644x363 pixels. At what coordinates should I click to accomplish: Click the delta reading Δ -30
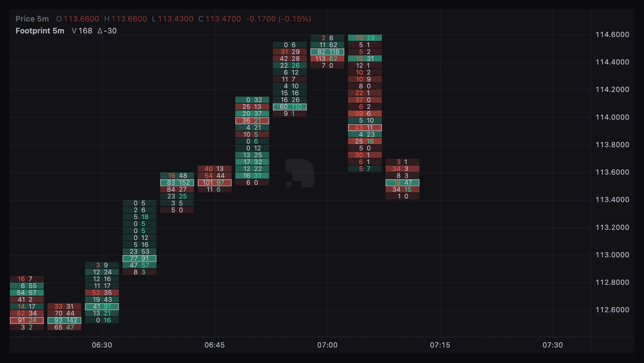(x=107, y=31)
